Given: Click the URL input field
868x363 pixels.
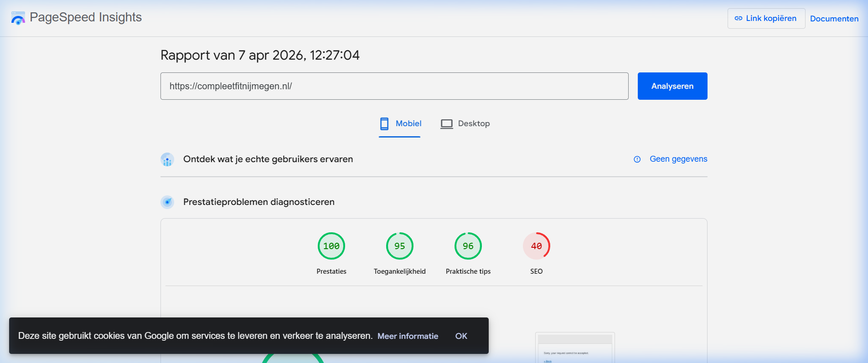Looking at the screenshot, I should tap(394, 86).
